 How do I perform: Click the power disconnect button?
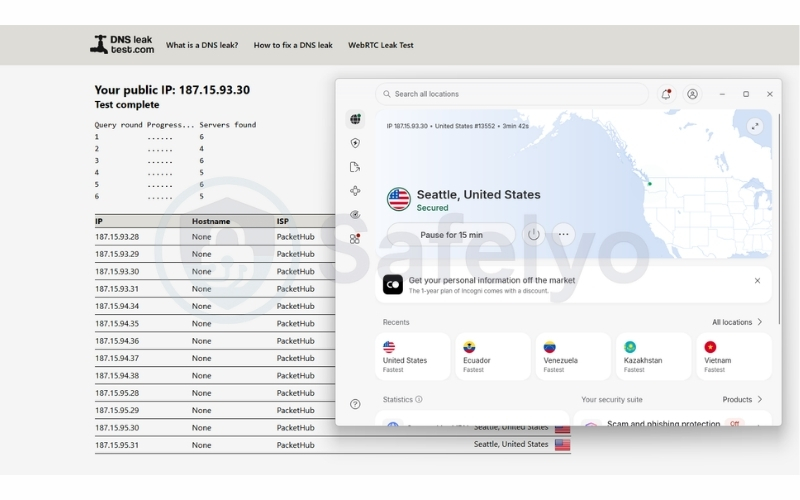[533, 234]
